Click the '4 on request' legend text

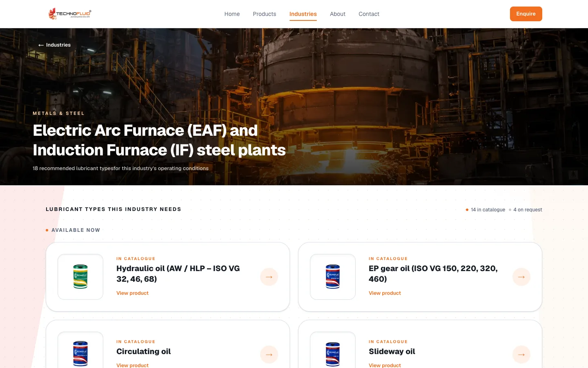pyautogui.click(x=528, y=210)
